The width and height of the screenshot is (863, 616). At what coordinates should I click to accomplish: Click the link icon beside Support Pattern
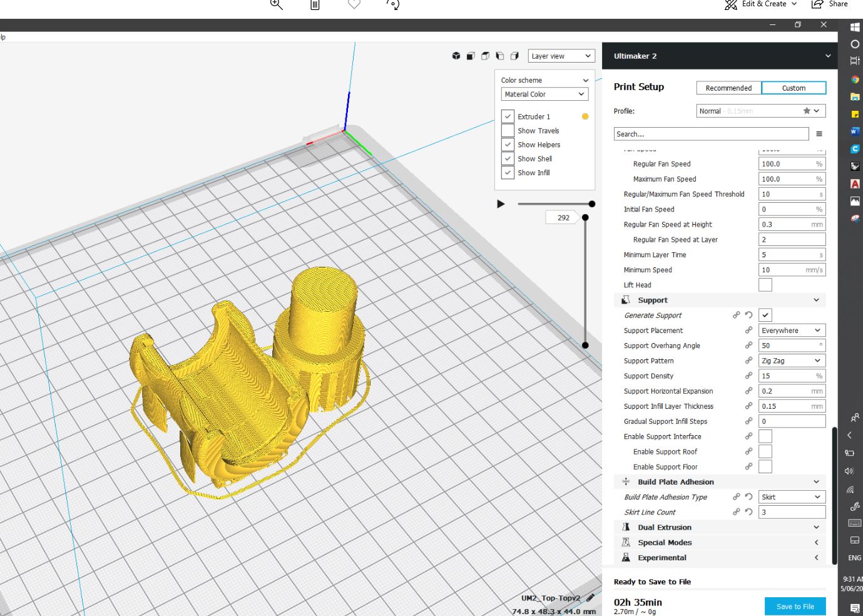point(748,361)
